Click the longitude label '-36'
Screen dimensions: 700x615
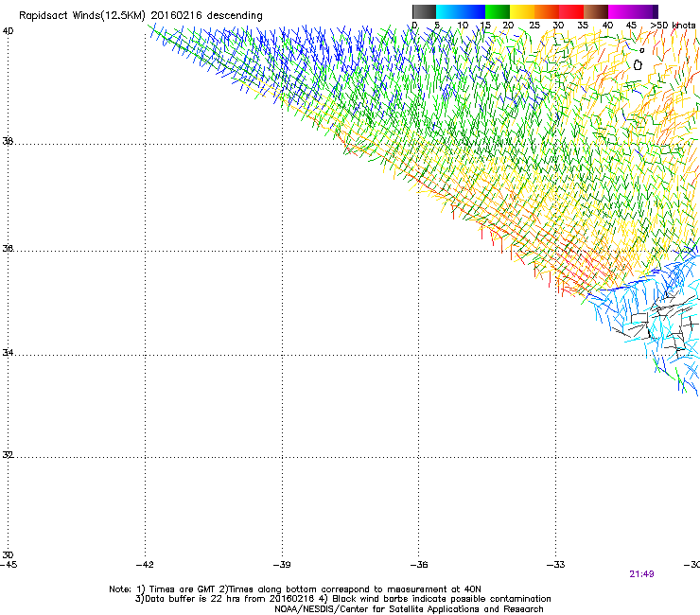tap(419, 565)
